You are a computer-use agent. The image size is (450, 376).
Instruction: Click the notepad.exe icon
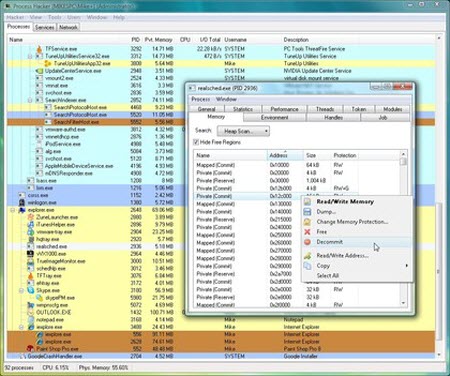tap(31, 320)
